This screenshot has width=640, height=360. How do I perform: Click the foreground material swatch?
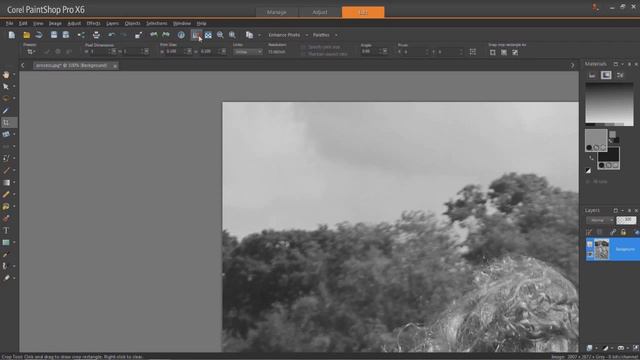[596, 140]
